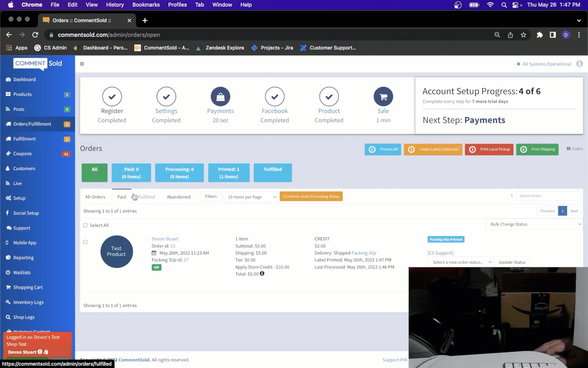The image size is (588, 368).
Task: Open the Select a new order status dropdown
Action: coord(461,262)
